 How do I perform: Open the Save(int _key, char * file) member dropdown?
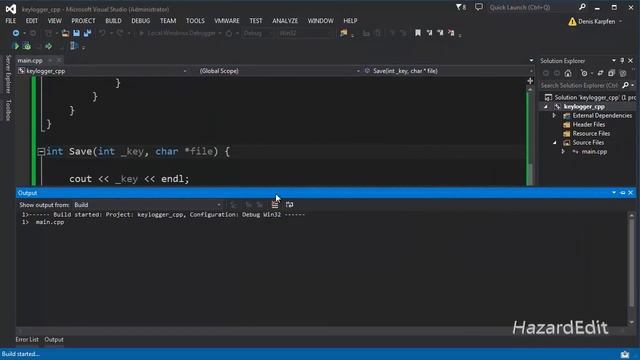[x=448, y=71]
